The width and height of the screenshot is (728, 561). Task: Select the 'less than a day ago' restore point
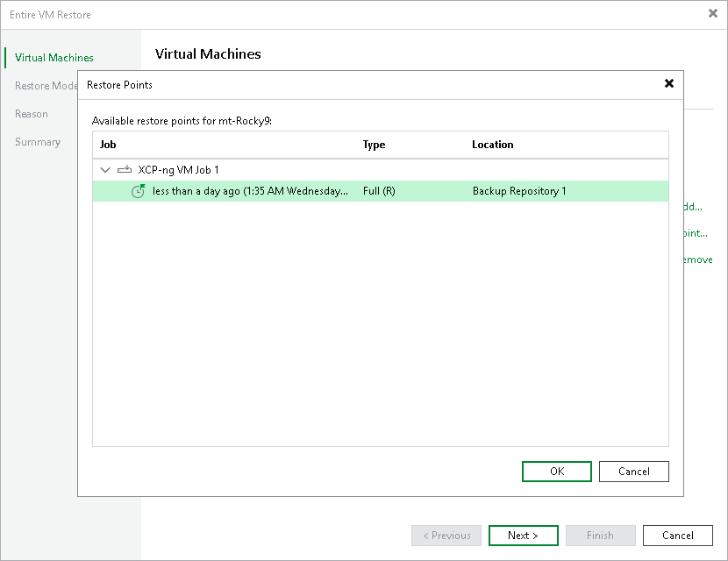(x=381, y=191)
